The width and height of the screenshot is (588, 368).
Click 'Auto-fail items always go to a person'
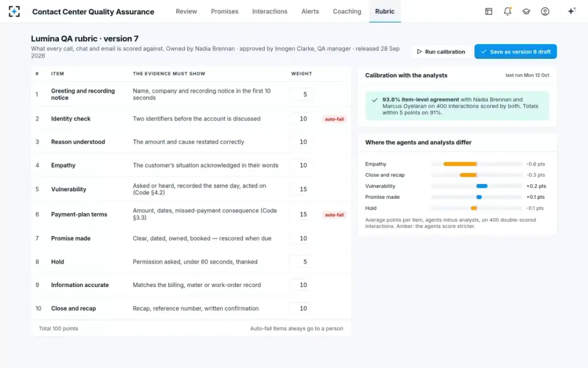296,329
